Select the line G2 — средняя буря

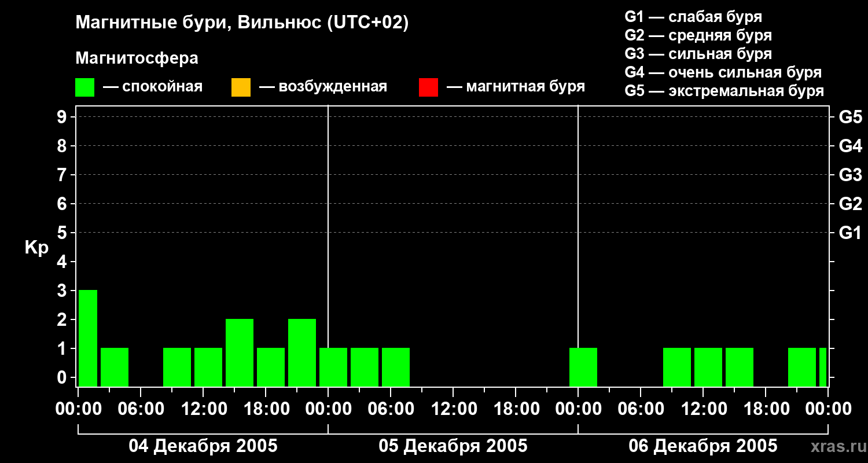tap(698, 35)
